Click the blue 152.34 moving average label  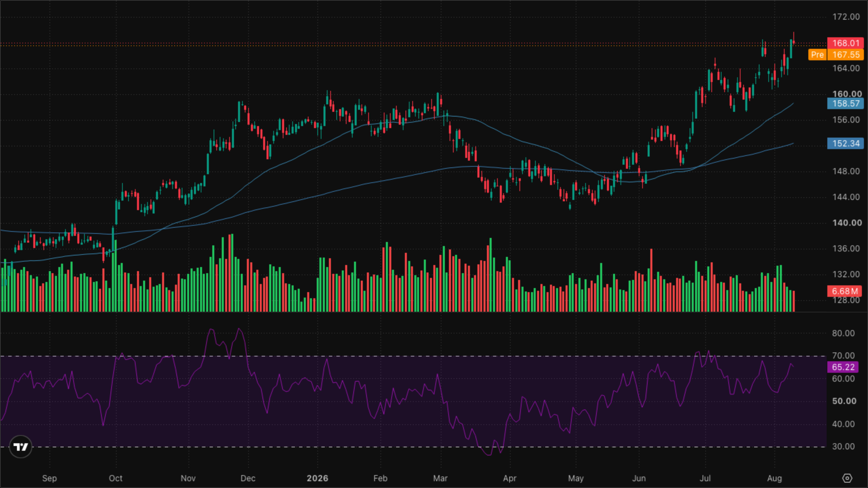pos(846,143)
